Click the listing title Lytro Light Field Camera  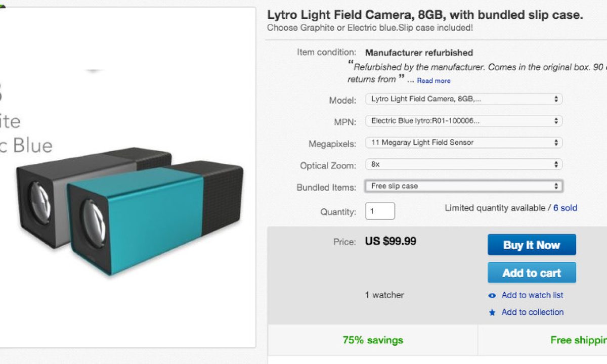tap(425, 15)
